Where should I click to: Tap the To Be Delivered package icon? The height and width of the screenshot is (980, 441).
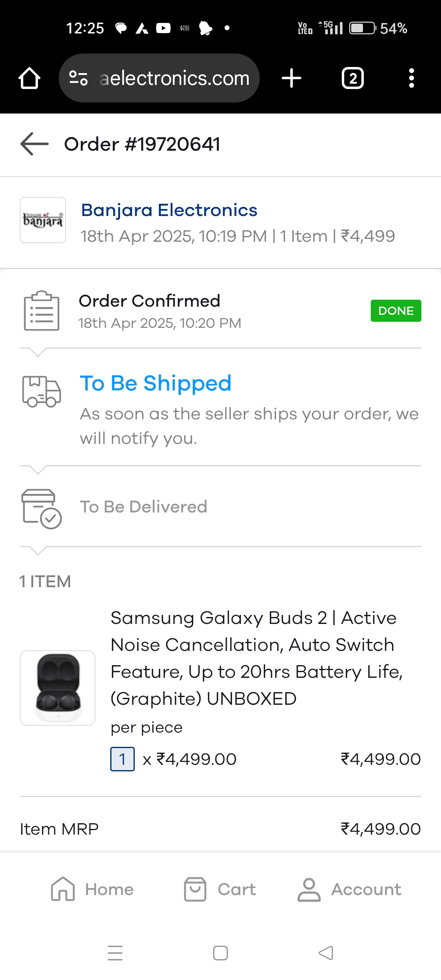(x=42, y=509)
